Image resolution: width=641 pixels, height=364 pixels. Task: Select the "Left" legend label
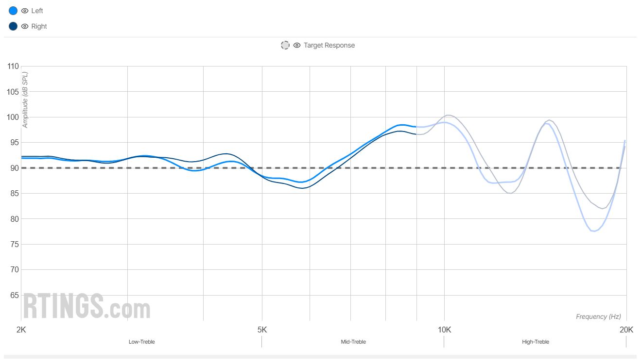(x=37, y=11)
